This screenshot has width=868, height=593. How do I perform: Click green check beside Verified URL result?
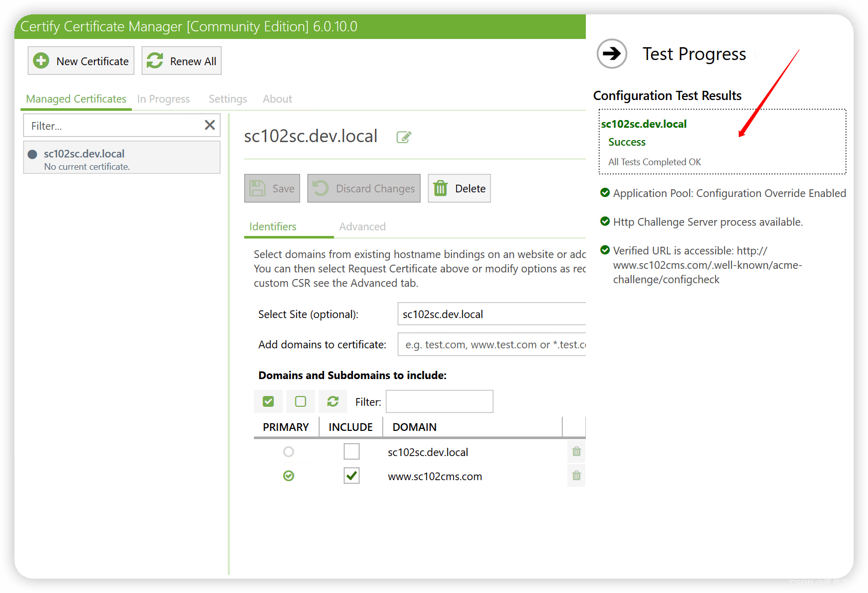[605, 250]
